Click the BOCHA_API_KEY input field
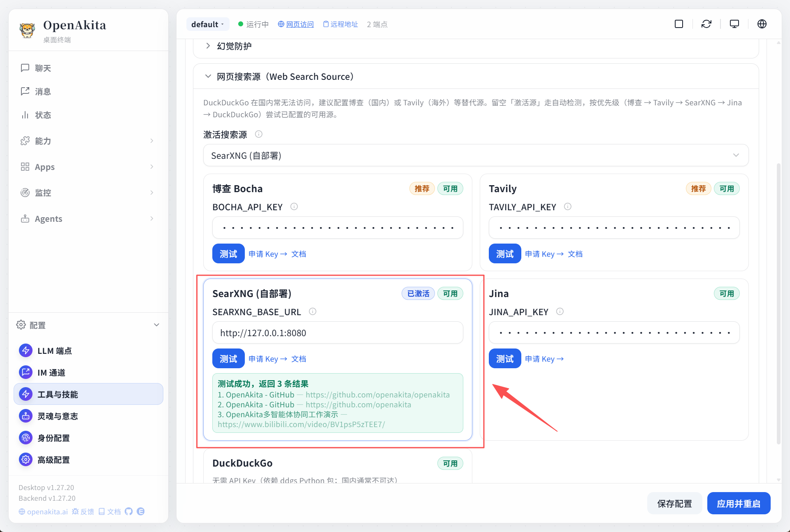The image size is (790, 532). tap(338, 228)
